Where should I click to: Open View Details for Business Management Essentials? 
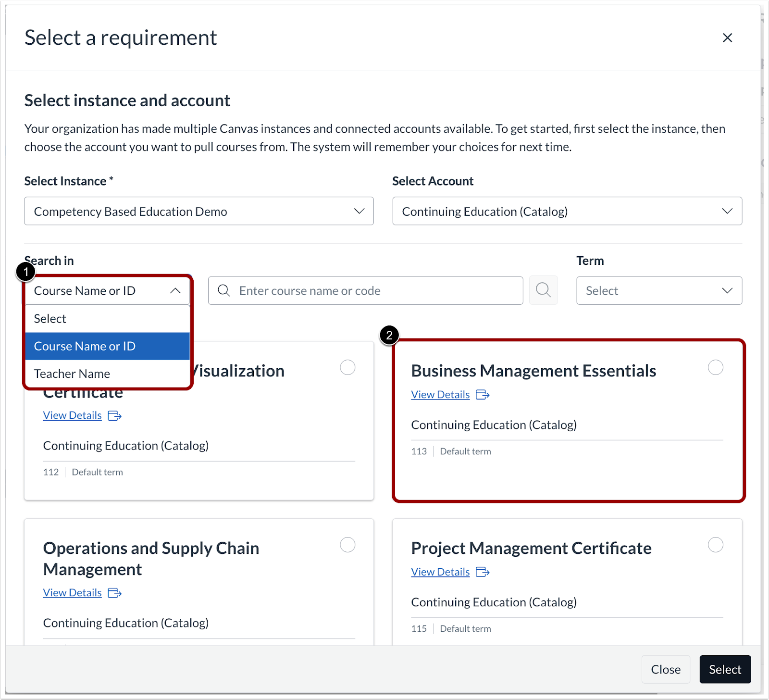[x=440, y=394]
